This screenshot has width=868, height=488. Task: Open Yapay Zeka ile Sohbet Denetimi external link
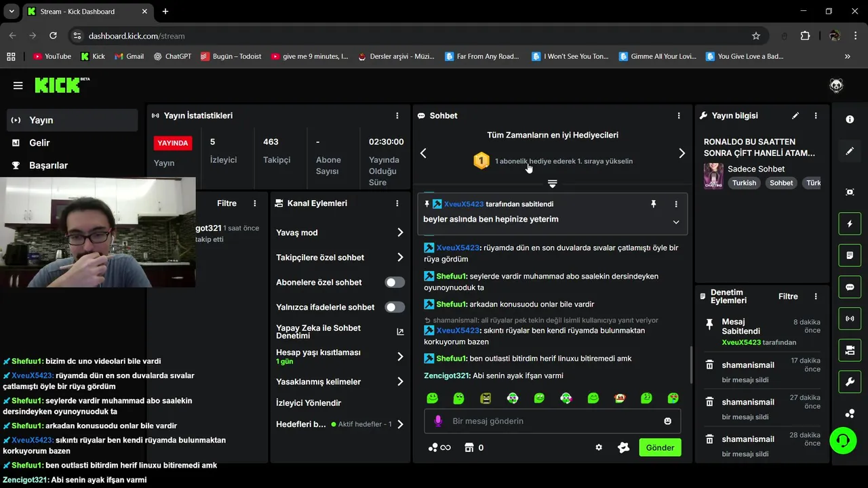point(400,332)
